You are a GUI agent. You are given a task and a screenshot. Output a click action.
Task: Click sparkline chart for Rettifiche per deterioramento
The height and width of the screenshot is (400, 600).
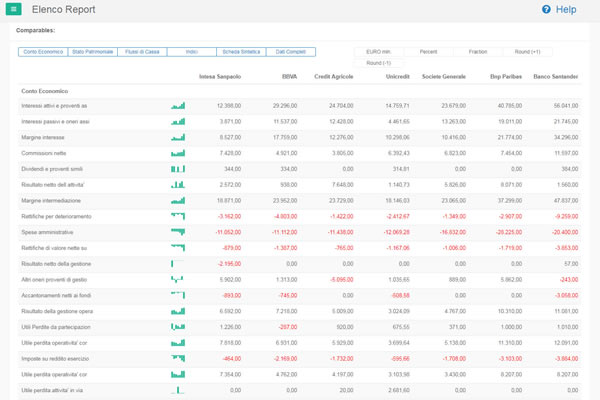click(178, 216)
